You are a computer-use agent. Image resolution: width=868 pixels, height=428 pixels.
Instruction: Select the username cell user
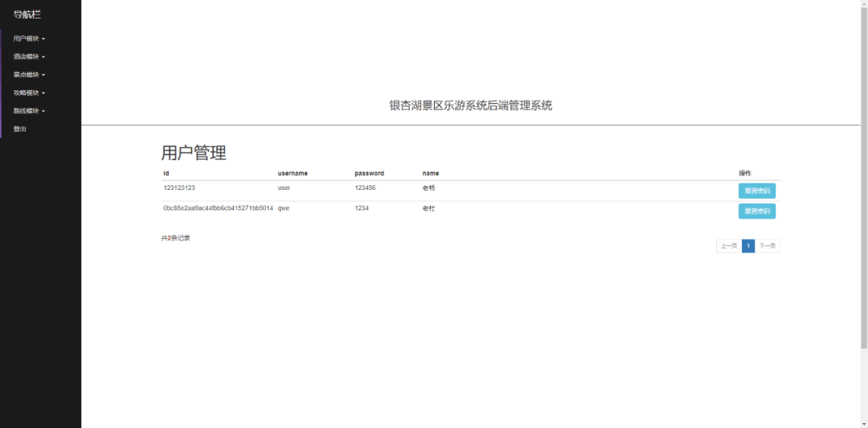pos(284,188)
